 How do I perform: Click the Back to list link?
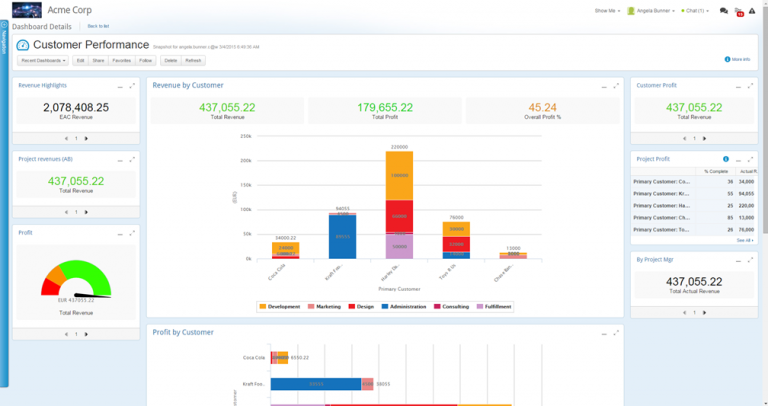pos(98,25)
